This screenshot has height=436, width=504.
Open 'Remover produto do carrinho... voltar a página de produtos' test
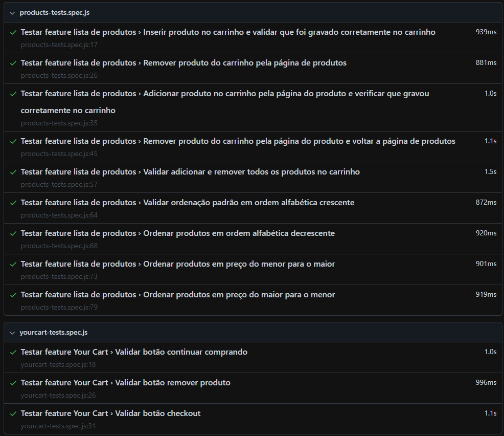[x=238, y=141]
